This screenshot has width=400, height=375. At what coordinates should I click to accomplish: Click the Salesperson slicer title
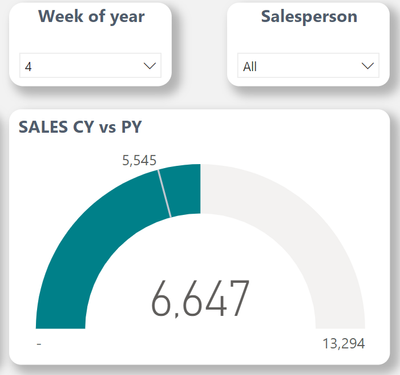pyautogui.click(x=309, y=17)
